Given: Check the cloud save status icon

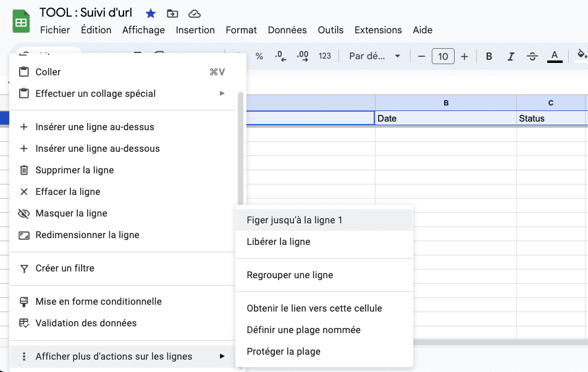Looking at the screenshot, I should point(194,14).
